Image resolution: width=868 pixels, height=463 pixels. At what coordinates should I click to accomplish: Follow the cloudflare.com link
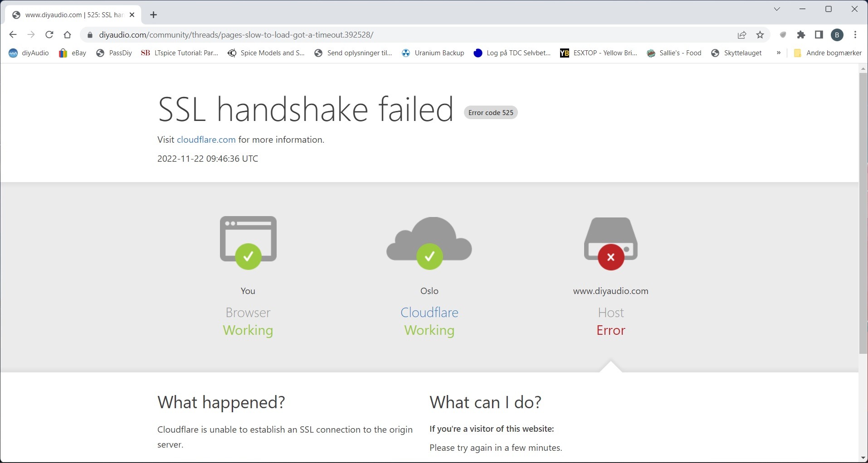206,140
